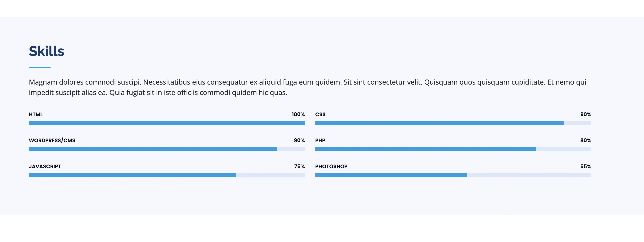Click the HTML progress bar
644x242 pixels.
point(167,123)
